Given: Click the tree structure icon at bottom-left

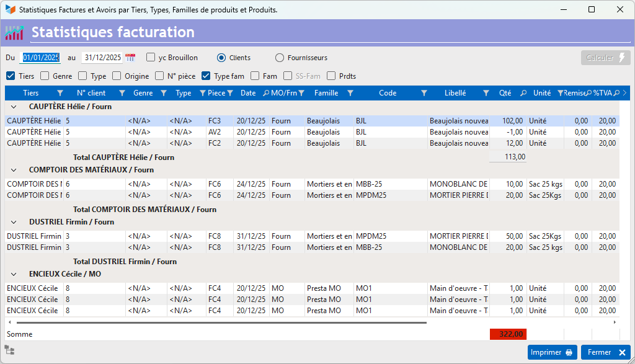Looking at the screenshot, I should pyautogui.click(x=9, y=350).
